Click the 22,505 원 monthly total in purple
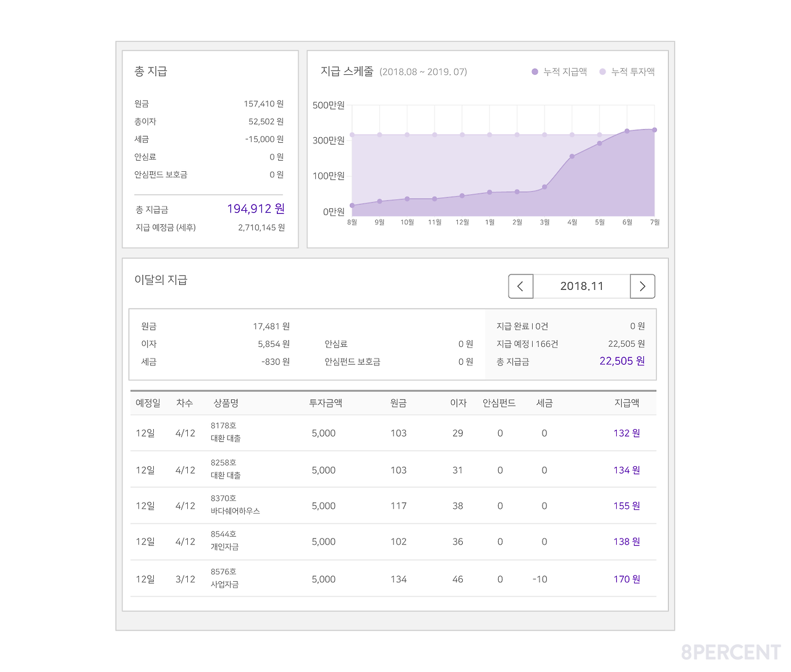The width and height of the screenshot is (791, 672). (622, 361)
